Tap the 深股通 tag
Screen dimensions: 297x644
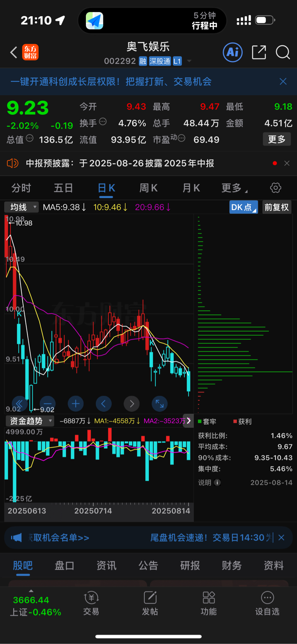160,61
